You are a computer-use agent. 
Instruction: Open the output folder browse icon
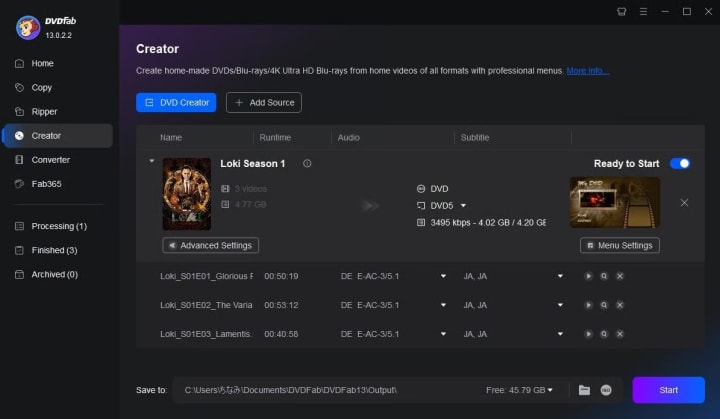point(584,390)
